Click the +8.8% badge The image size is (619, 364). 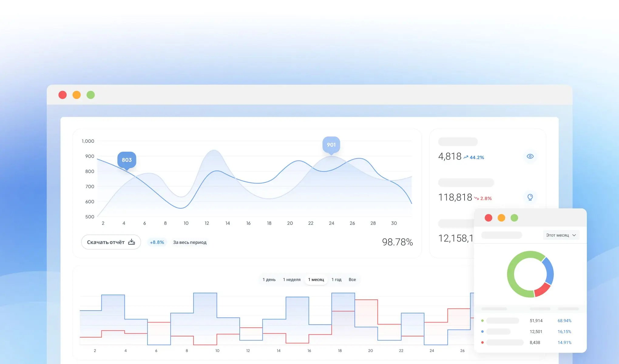pos(157,242)
